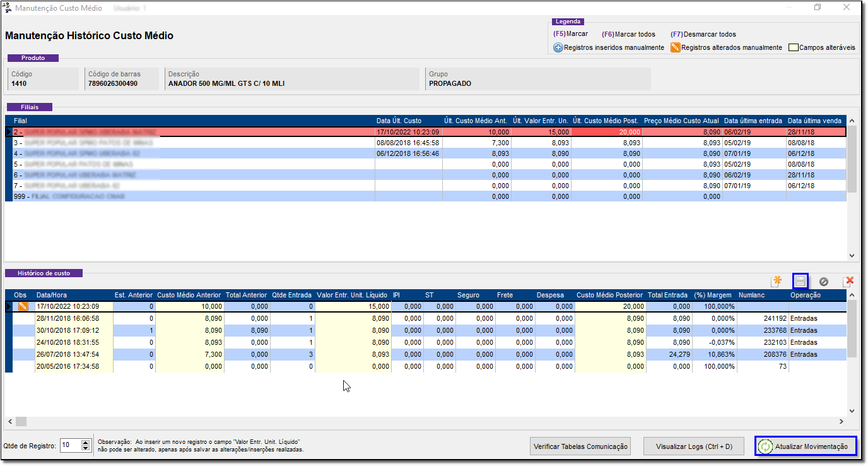Click the orange edited-record icon in Obs column

pos(23,307)
